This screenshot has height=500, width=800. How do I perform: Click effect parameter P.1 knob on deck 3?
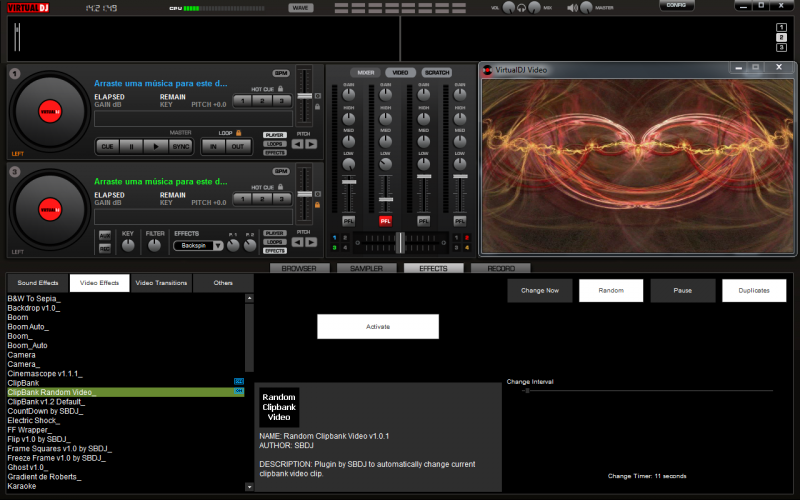point(233,246)
